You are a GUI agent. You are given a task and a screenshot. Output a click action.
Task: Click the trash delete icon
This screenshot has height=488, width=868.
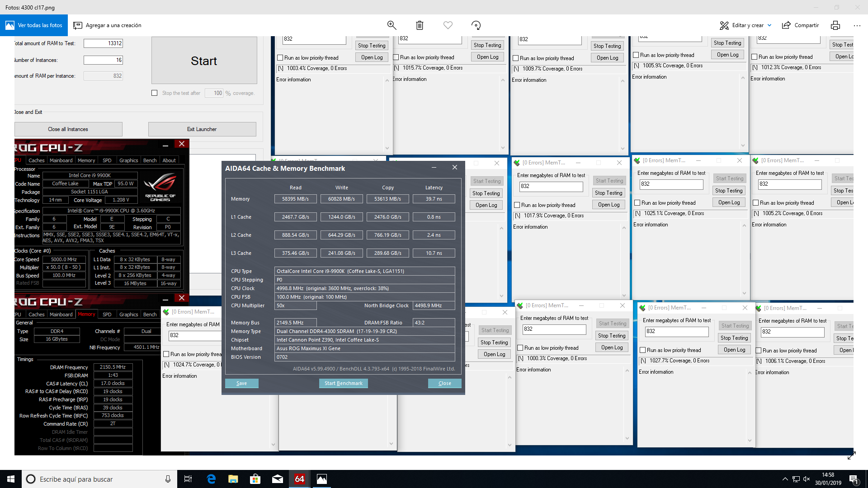point(420,25)
